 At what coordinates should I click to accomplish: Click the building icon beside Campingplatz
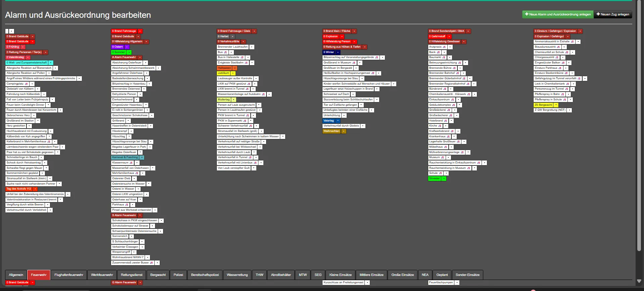coord(26,84)
